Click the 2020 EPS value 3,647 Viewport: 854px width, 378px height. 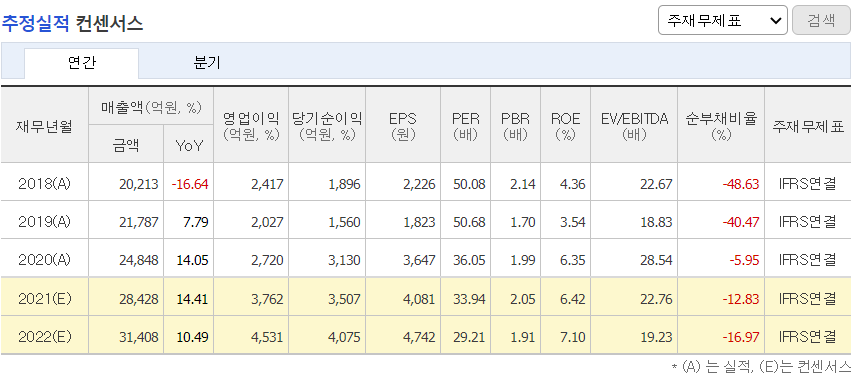419,260
